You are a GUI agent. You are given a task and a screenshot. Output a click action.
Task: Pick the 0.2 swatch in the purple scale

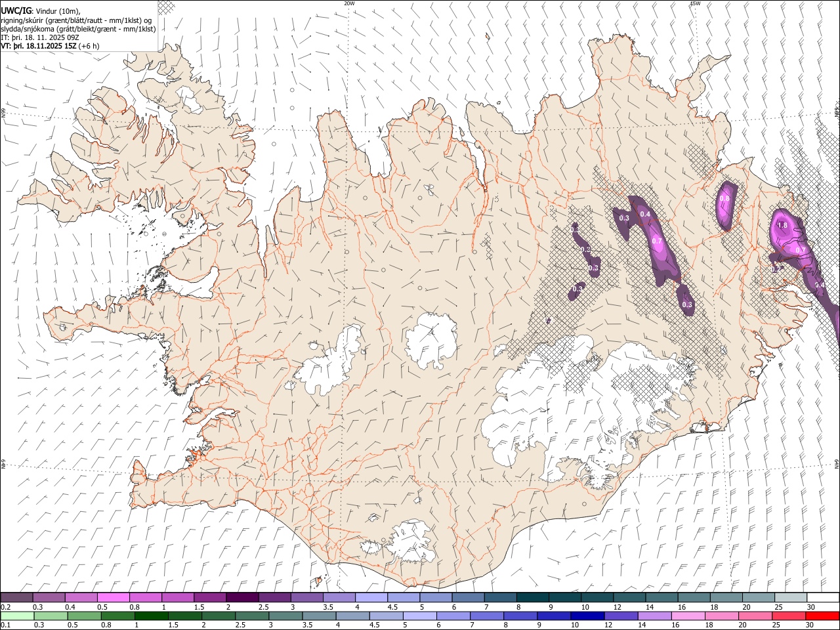pos(16,597)
